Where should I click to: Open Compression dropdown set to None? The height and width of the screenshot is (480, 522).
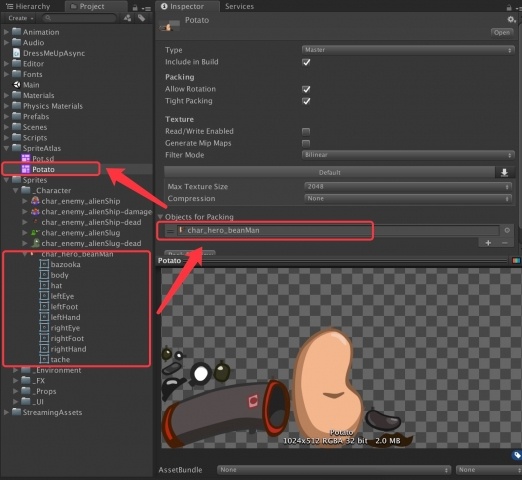point(408,199)
